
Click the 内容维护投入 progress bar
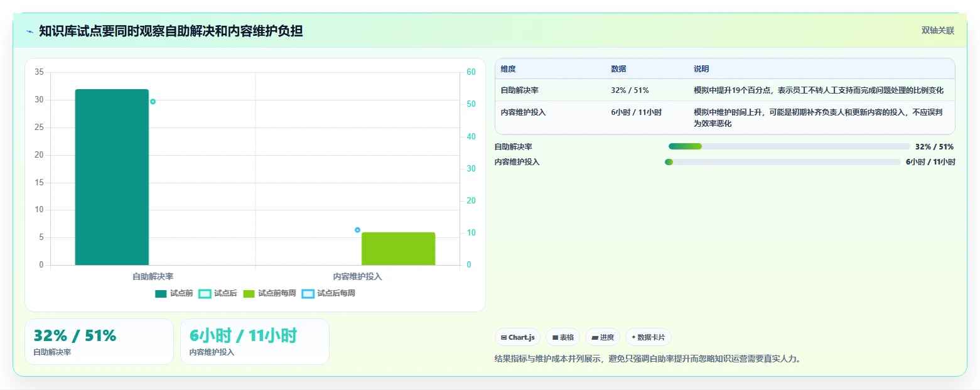(x=783, y=162)
